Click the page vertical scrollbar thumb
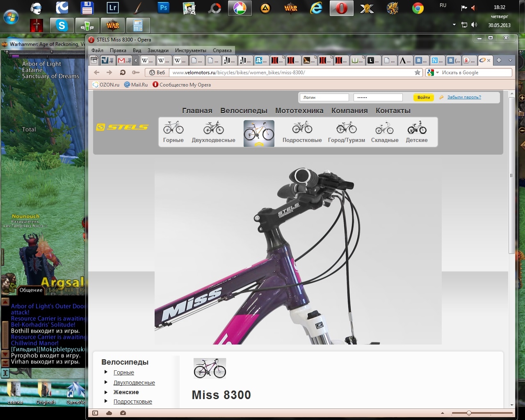The height and width of the screenshot is (420, 525). click(x=511, y=176)
